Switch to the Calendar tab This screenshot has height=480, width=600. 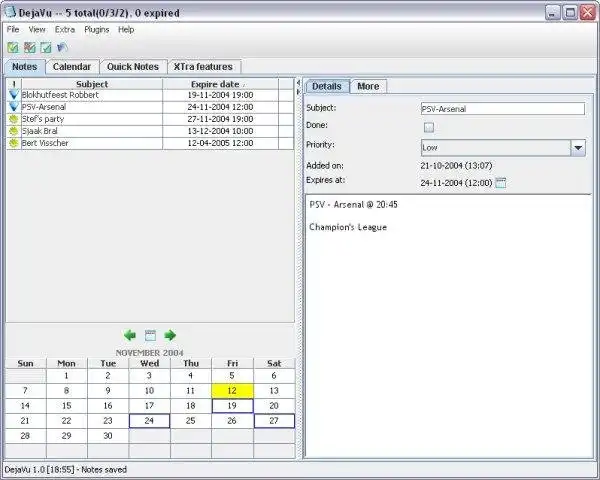pyautogui.click(x=72, y=67)
